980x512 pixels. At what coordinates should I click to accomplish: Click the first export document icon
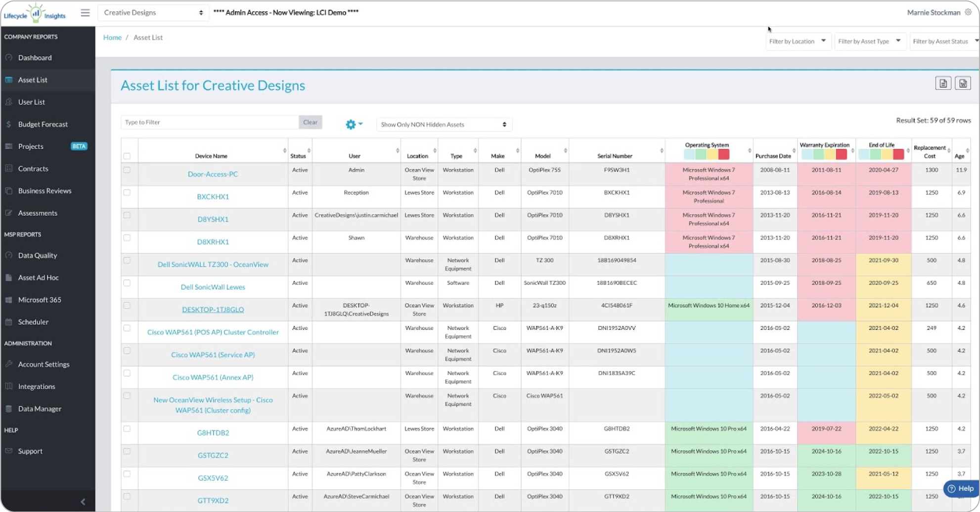[943, 84]
